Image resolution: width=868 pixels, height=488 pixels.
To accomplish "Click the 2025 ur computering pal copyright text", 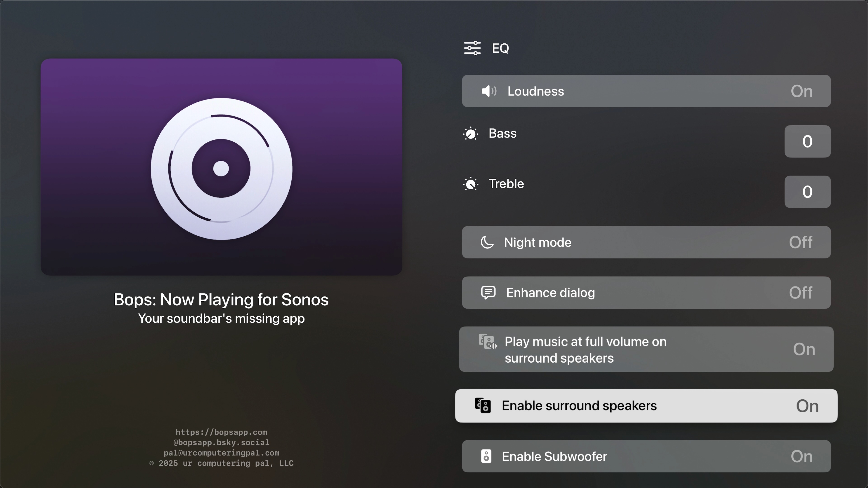I will pos(221,463).
